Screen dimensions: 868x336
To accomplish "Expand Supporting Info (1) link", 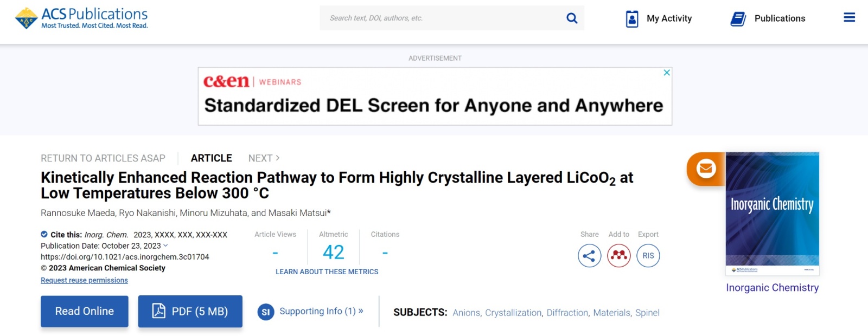I will coord(321,311).
